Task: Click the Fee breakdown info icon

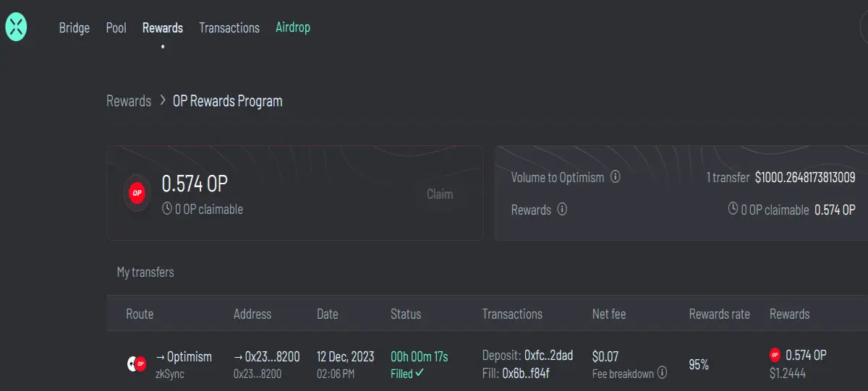Action: click(x=662, y=374)
